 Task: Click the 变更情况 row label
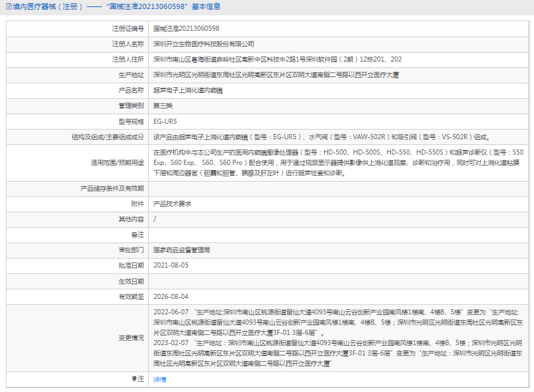pyautogui.click(x=131, y=338)
